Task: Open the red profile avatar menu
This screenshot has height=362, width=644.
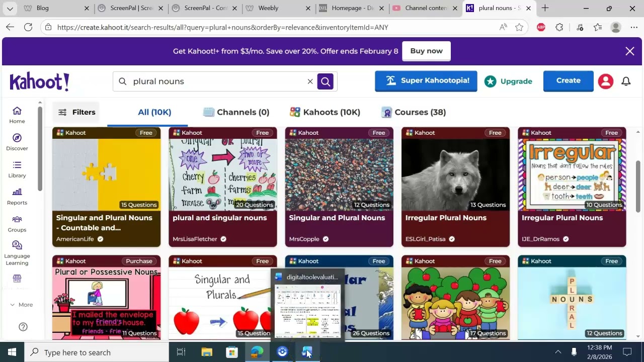Action: (606, 81)
